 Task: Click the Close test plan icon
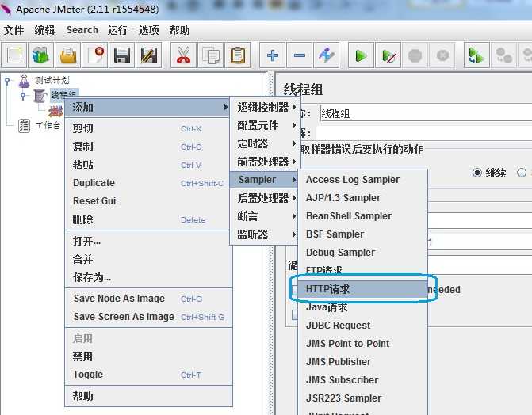point(95,55)
